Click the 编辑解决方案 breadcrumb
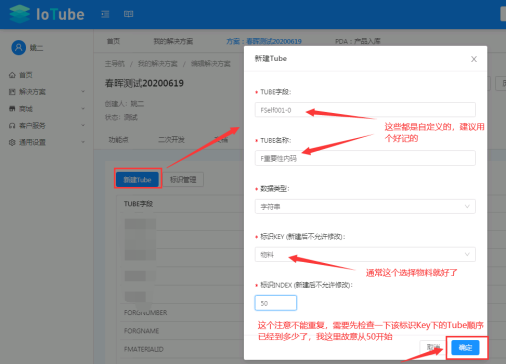The height and width of the screenshot is (364, 507). [211, 64]
